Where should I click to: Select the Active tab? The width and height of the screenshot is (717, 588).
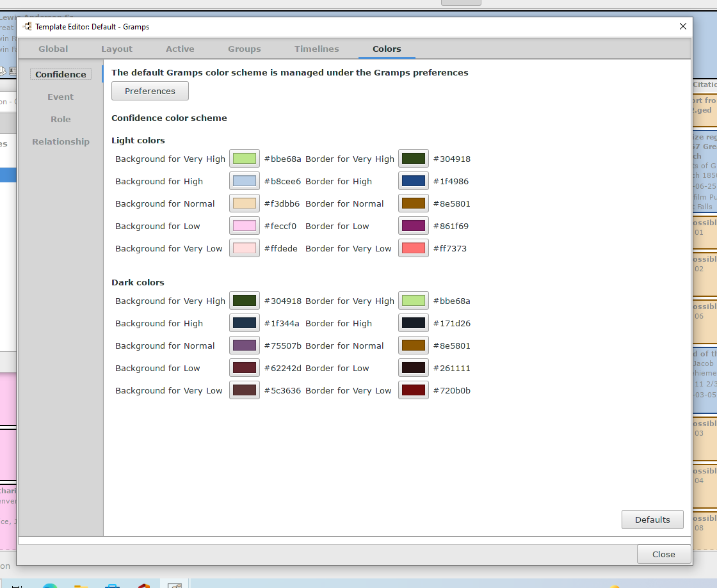[180, 49]
